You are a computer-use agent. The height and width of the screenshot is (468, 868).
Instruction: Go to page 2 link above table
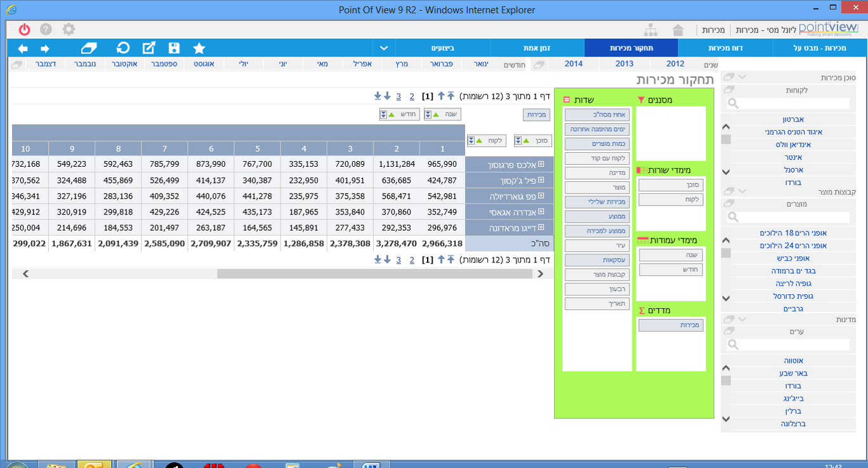(x=412, y=96)
